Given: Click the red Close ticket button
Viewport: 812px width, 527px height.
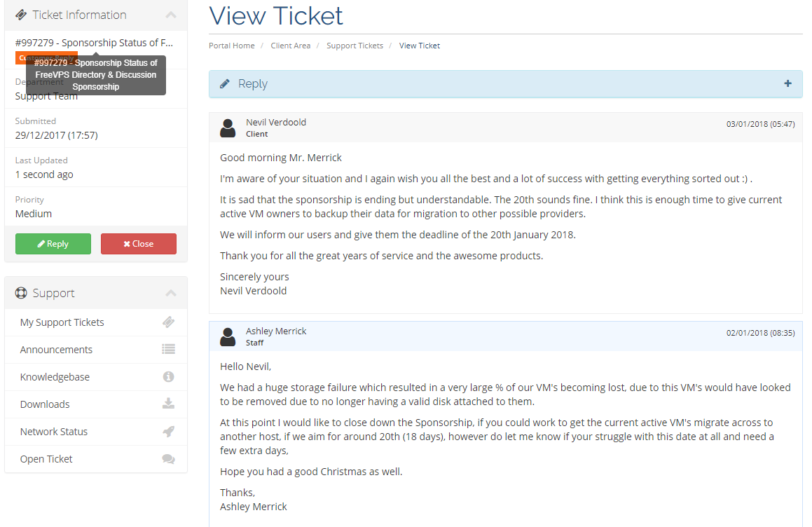Looking at the screenshot, I should pos(139,244).
